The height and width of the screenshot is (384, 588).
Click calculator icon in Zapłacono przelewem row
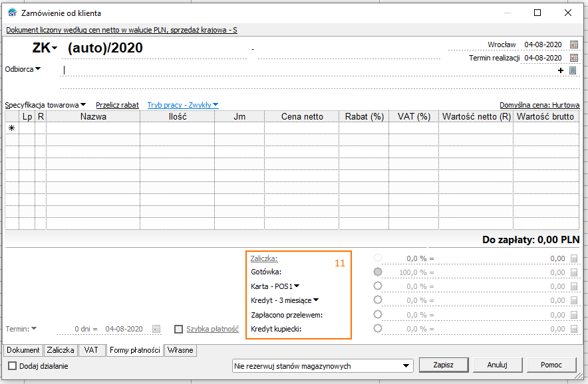point(575,314)
